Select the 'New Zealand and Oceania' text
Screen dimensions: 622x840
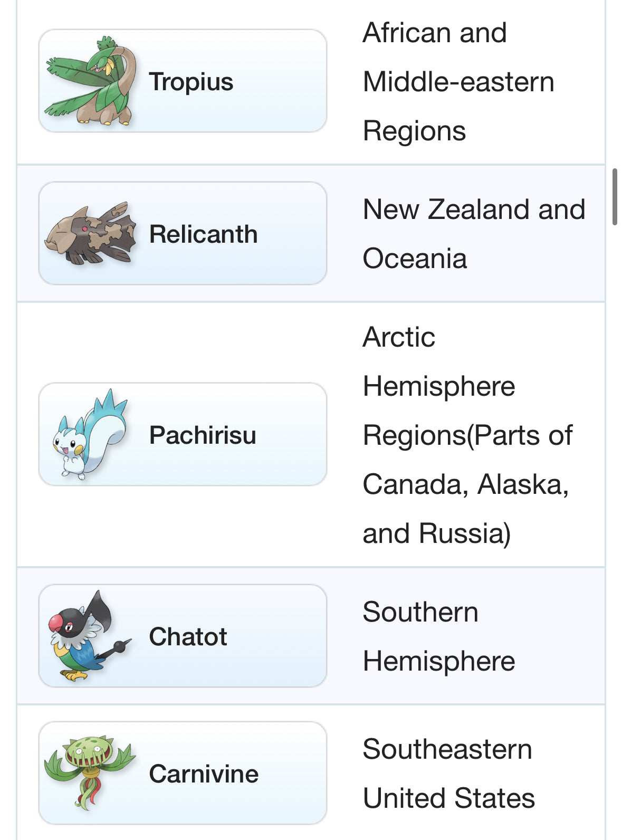tap(473, 234)
